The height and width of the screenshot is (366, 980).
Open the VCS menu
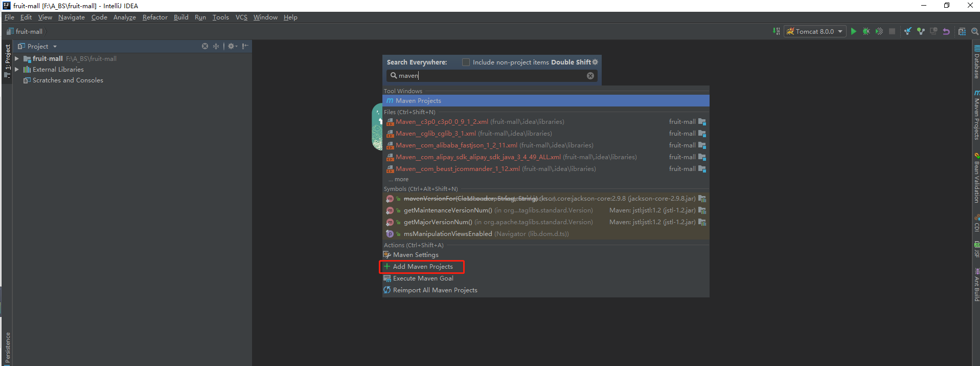(x=241, y=17)
